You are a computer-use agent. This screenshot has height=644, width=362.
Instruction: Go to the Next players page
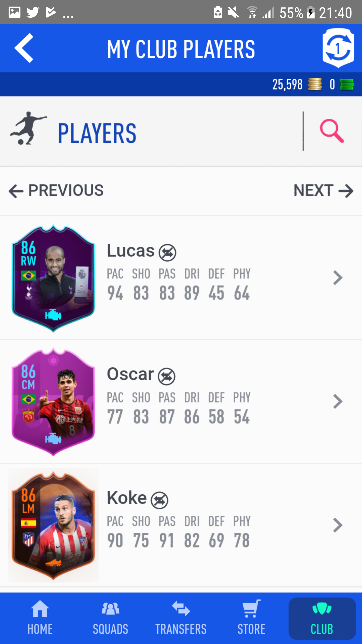tap(324, 190)
